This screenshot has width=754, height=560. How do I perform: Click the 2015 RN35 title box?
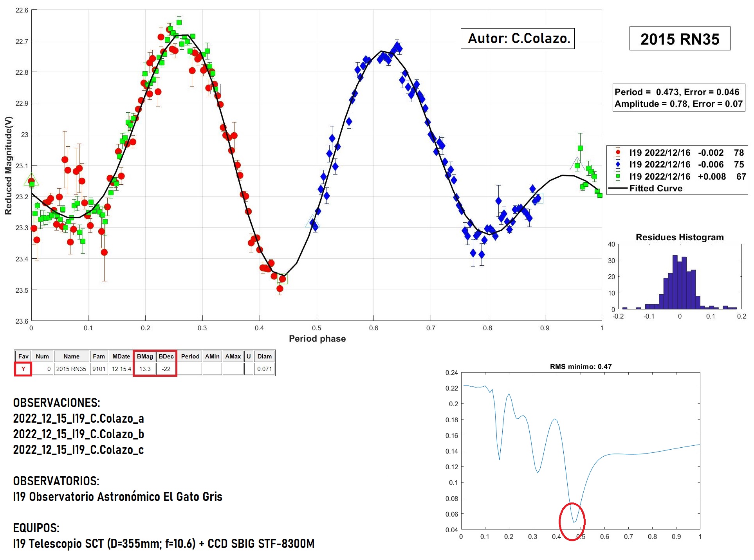pos(680,39)
